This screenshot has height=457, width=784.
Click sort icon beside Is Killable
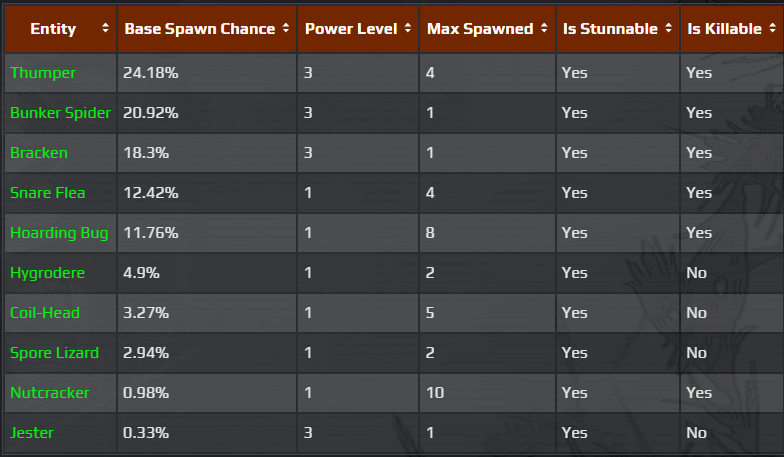coord(772,29)
